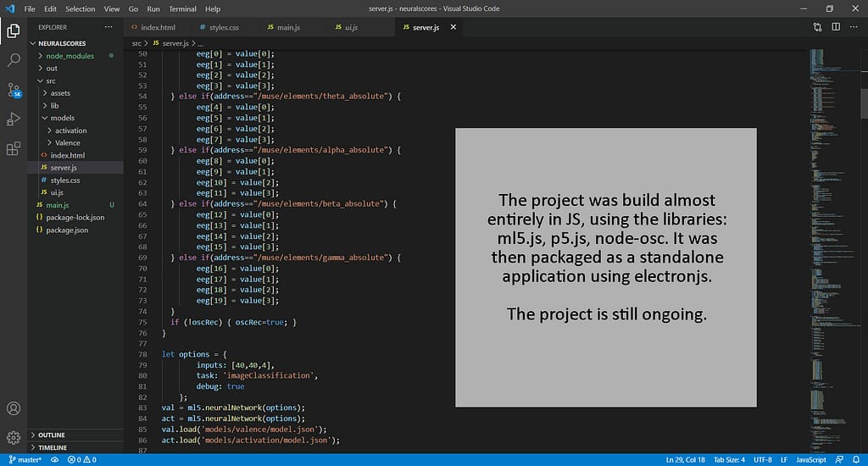Click errors and warnings status indicator
This screenshot has width=868, height=466.
pyautogui.click(x=82, y=459)
